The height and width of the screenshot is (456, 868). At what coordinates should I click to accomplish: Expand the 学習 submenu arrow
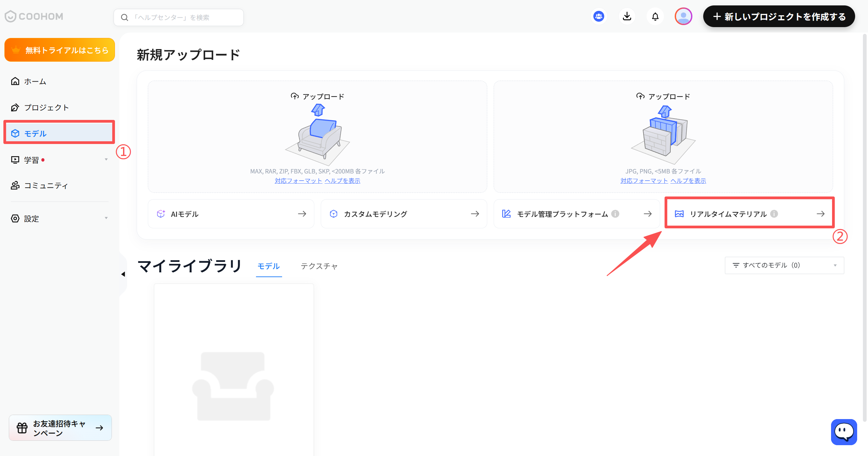click(x=106, y=160)
